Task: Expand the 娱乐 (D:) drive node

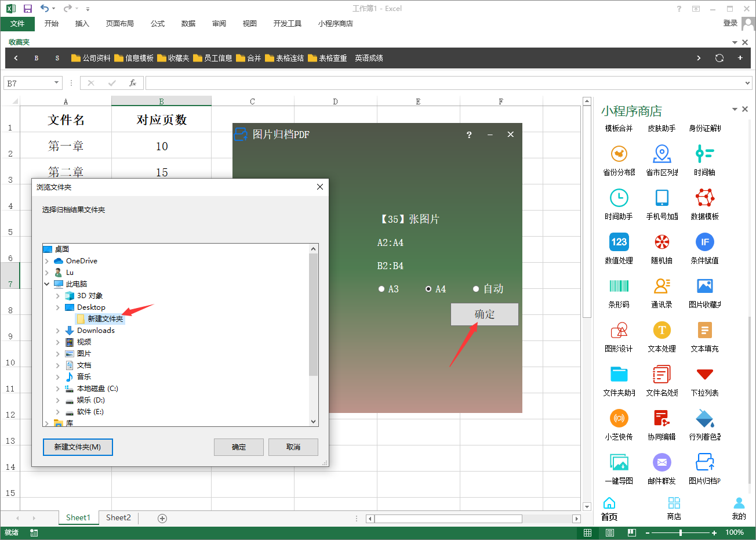Action: [x=58, y=400]
